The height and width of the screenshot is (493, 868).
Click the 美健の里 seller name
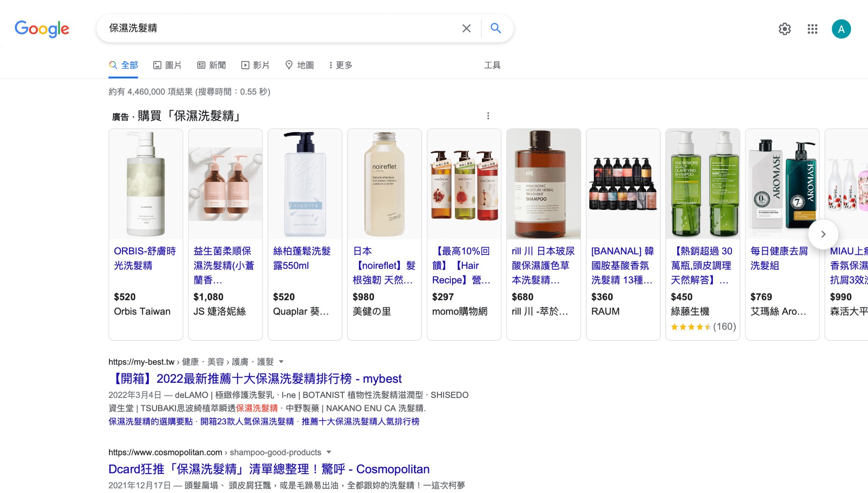click(x=372, y=312)
